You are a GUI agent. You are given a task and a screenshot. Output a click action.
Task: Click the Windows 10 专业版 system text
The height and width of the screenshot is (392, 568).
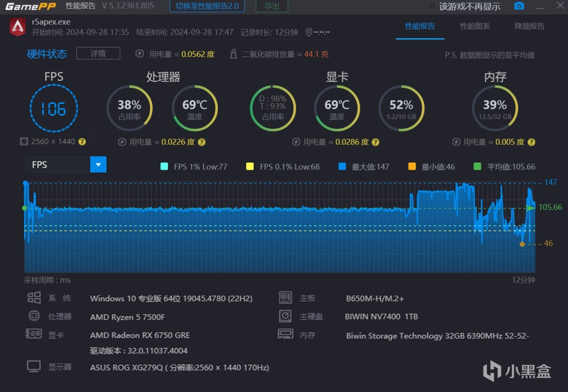tap(171, 298)
